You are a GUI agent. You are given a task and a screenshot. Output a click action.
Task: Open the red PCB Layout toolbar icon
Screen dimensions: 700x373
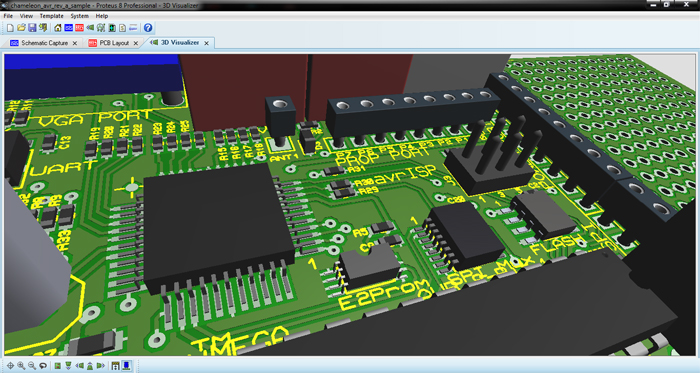point(79,28)
